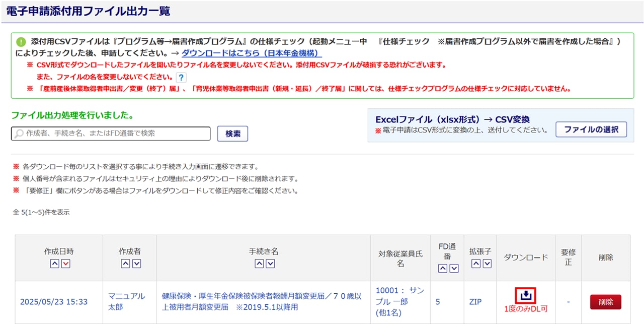Open the ダウンロードはこちら（日本年金機構） link
The image size is (644, 324).
[252, 53]
